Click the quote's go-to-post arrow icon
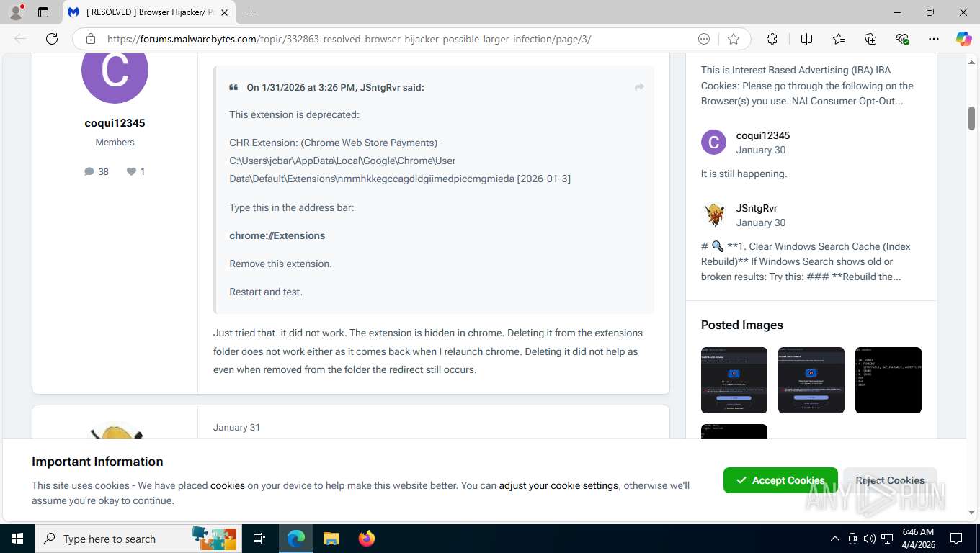 pos(639,87)
